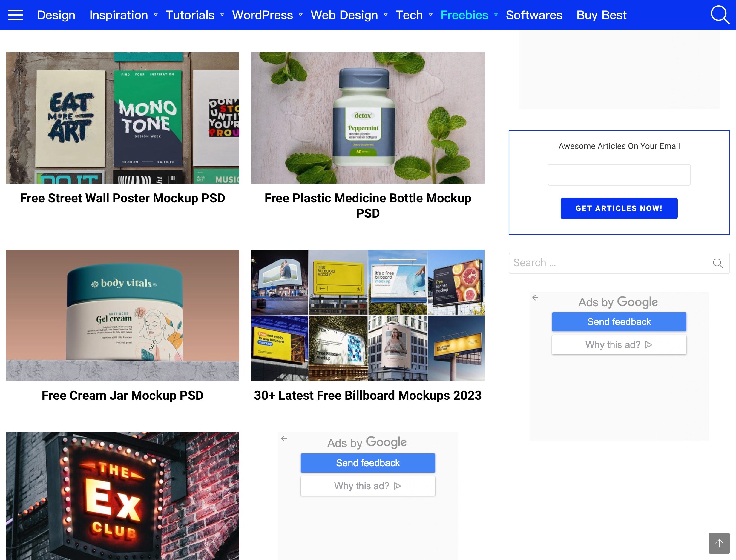Viewport: 736px width, 560px height.
Task: Click the 'Why this ad?' info icon main content
Action: click(x=398, y=485)
